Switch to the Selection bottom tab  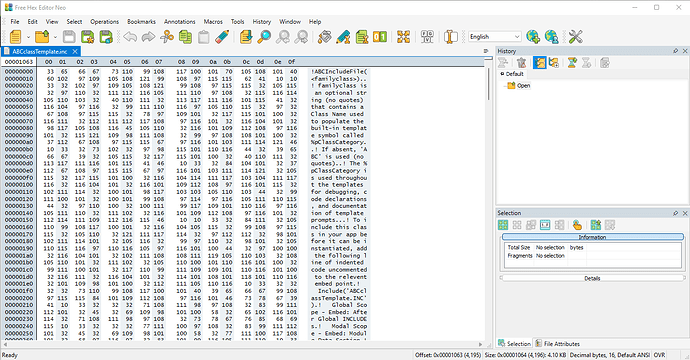[x=514, y=344]
